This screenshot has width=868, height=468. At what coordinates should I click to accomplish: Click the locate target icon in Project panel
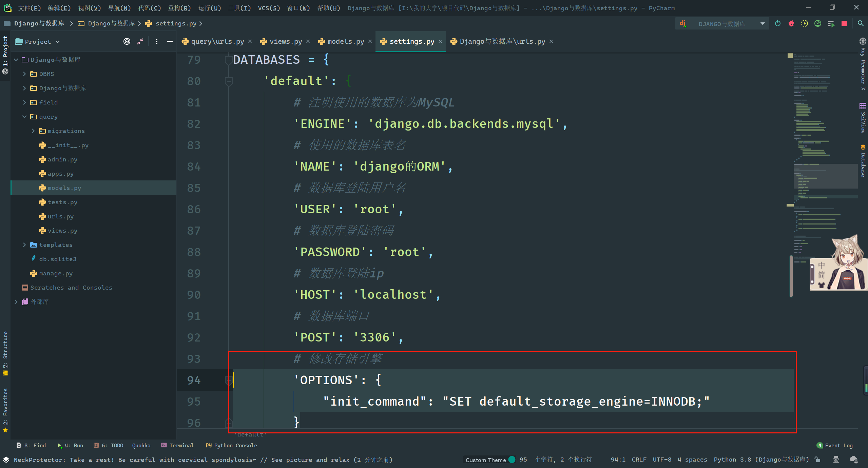click(127, 41)
